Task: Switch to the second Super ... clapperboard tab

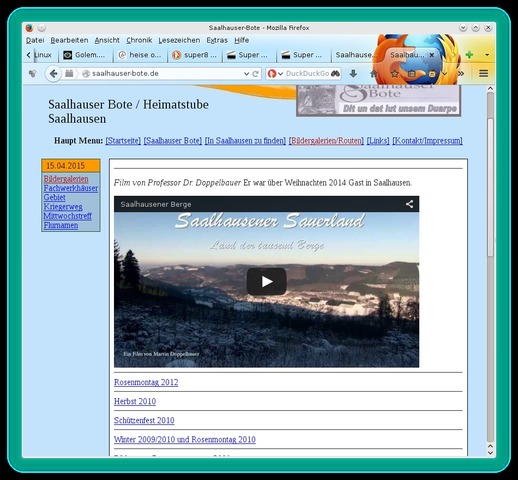Action: 304,55
